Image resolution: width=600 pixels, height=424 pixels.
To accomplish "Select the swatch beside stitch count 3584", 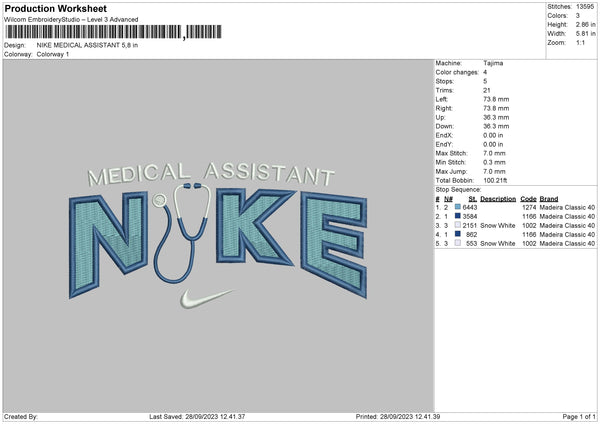I will (458, 216).
